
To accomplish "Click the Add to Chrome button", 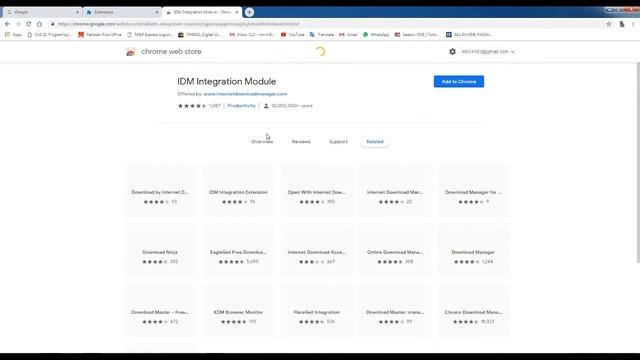I will pos(459,82).
